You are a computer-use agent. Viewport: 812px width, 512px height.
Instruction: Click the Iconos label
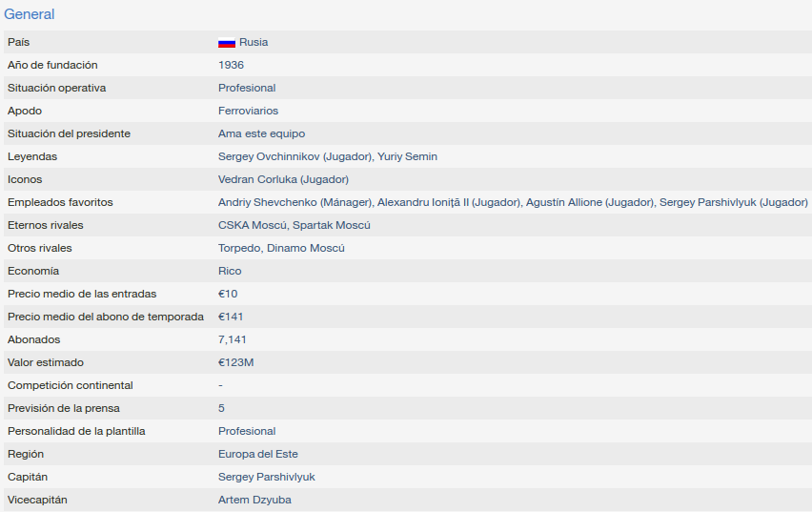click(25, 179)
